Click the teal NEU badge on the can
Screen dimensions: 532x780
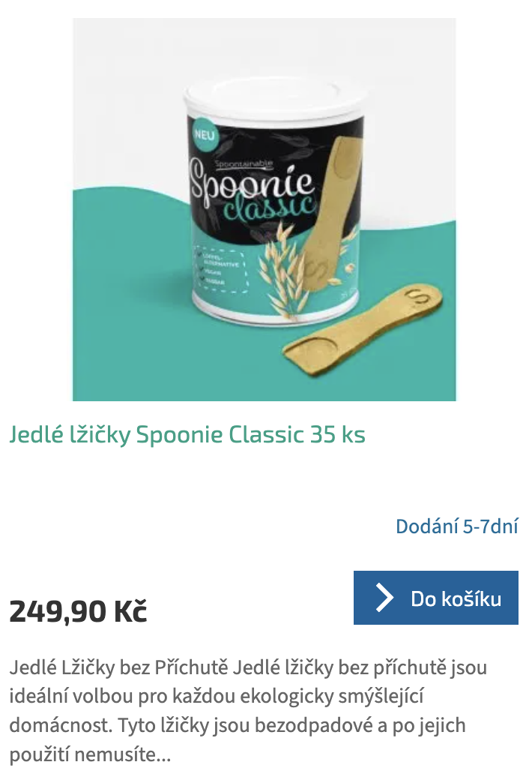click(205, 135)
